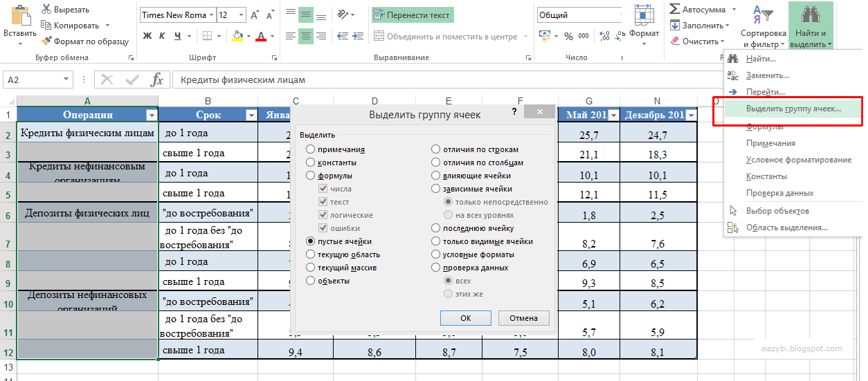Center cell text horizontally
The height and width of the screenshot is (381, 868).
click(307, 36)
